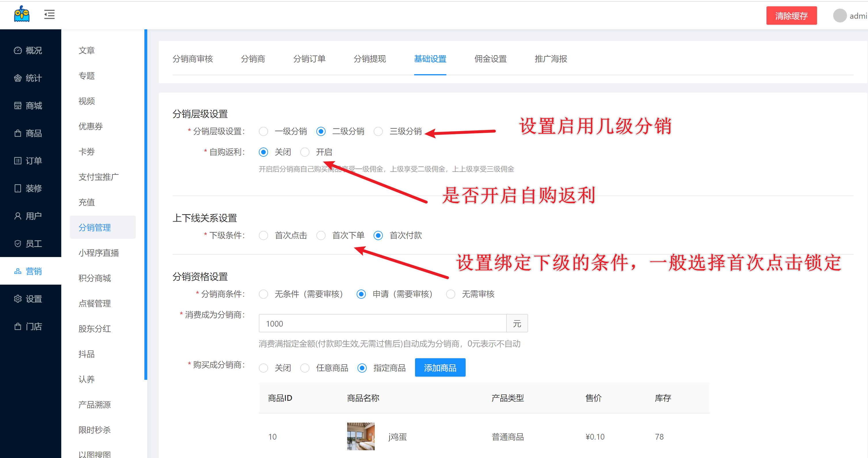
Task: Open the 分销提现 tab
Action: click(369, 59)
